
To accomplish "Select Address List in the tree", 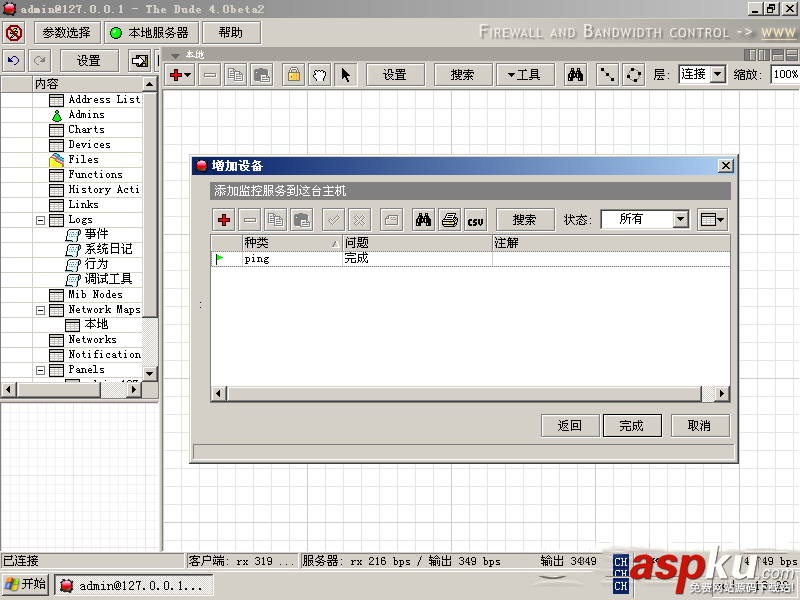I will click(x=104, y=99).
